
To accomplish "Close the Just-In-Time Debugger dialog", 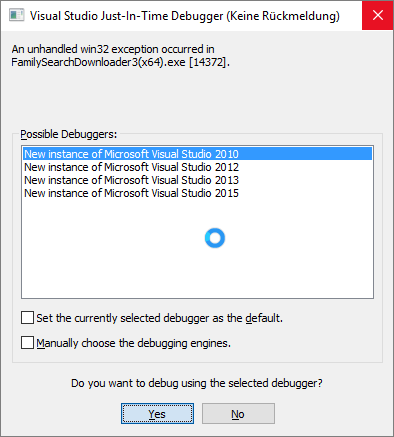I will point(378,15).
